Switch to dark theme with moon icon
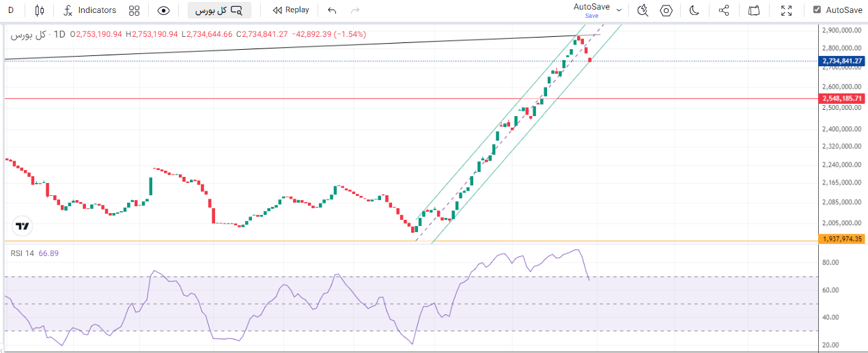The height and width of the screenshot is (353, 868). click(x=694, y=10)
